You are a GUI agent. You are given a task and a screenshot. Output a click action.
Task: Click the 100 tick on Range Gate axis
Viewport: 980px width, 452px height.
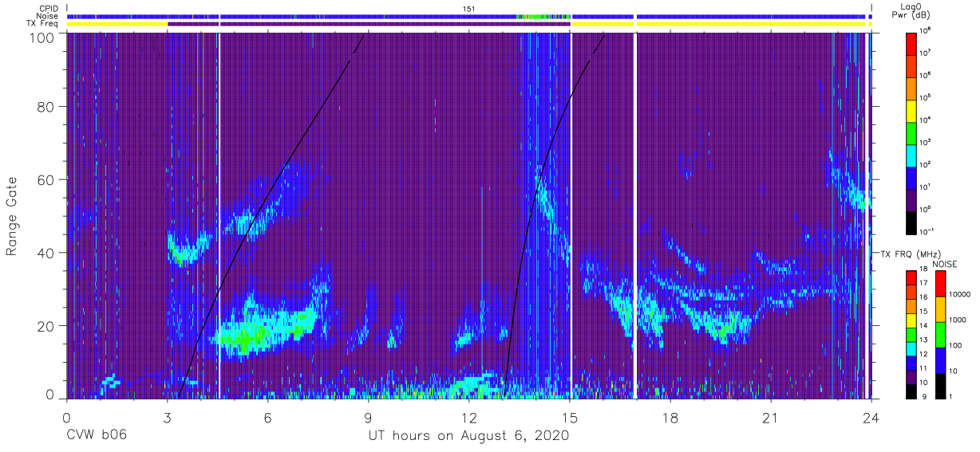(41, 37)
